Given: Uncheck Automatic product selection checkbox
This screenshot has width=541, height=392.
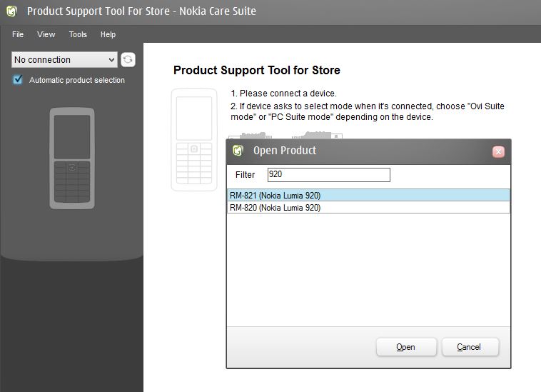Looking at the screenshot, I should (18, 80).
